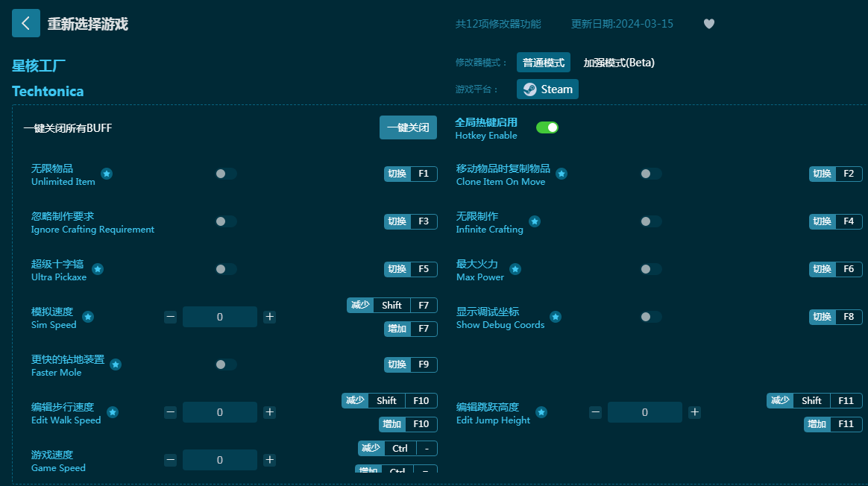
Task: Click the 星核工厂 game title
Action: pyautogui.click(x=39, y=66)
